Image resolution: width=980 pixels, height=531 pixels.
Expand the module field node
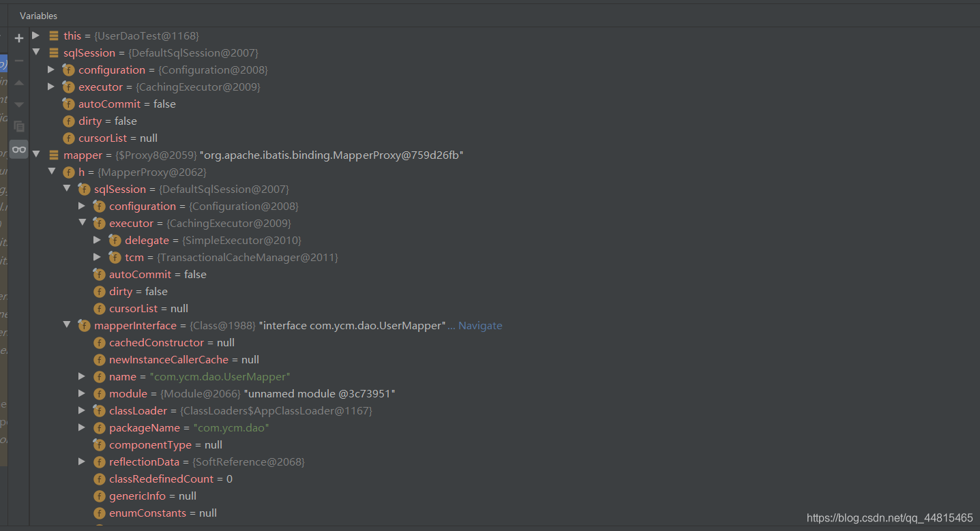click(82, 393)
